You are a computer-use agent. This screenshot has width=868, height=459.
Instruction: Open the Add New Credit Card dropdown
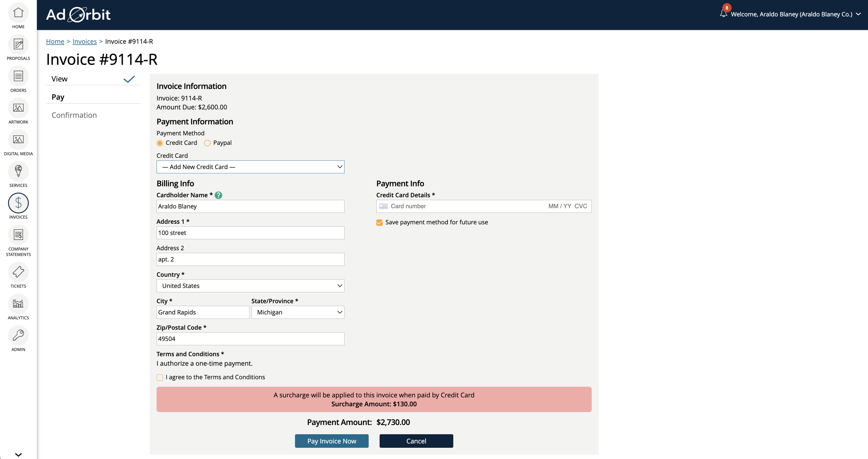(x=250, y=167)
